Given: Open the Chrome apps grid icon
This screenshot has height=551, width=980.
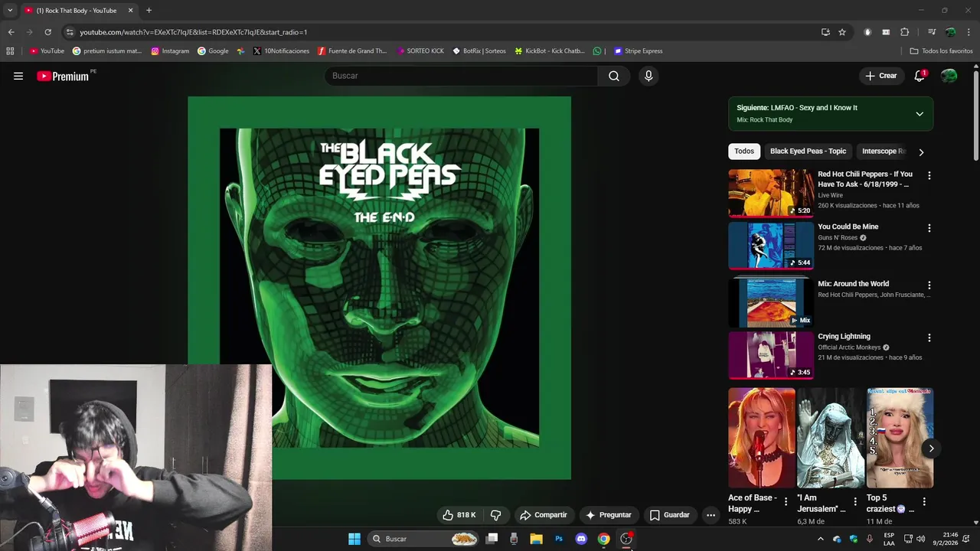Looking at the screenshot, I should (x=10, y=51).
